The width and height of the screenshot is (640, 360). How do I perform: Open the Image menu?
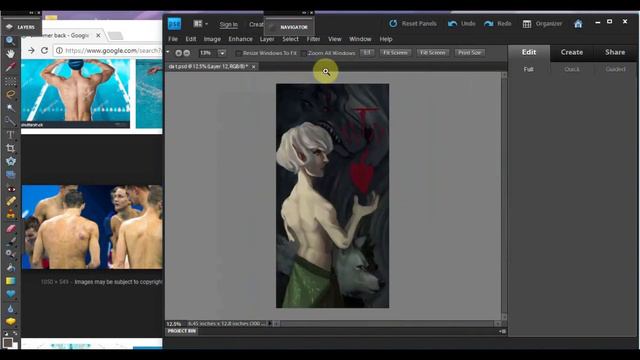(x=212, y=39)
